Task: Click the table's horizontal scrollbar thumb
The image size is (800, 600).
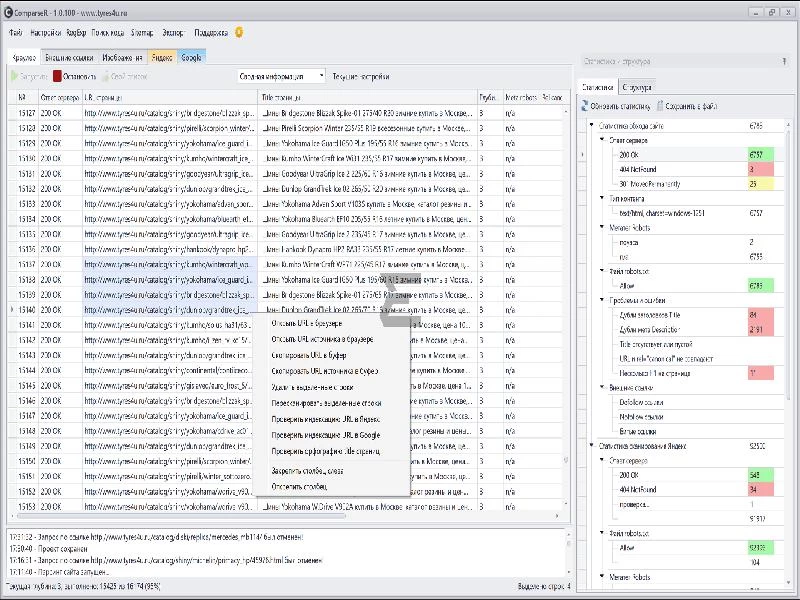Action: point(181,516)
